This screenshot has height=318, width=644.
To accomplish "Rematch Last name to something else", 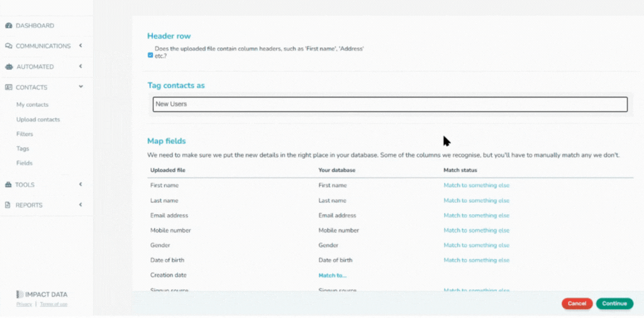I will pos(477,201).
